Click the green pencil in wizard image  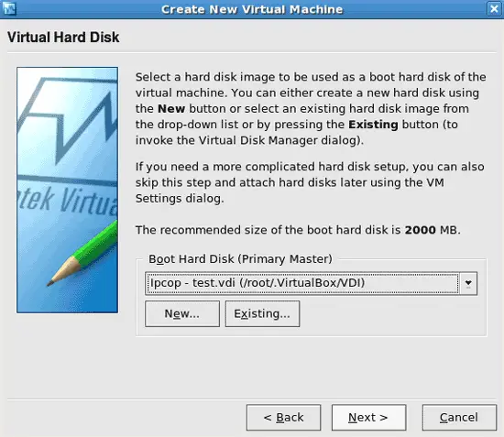click(82, 254)
